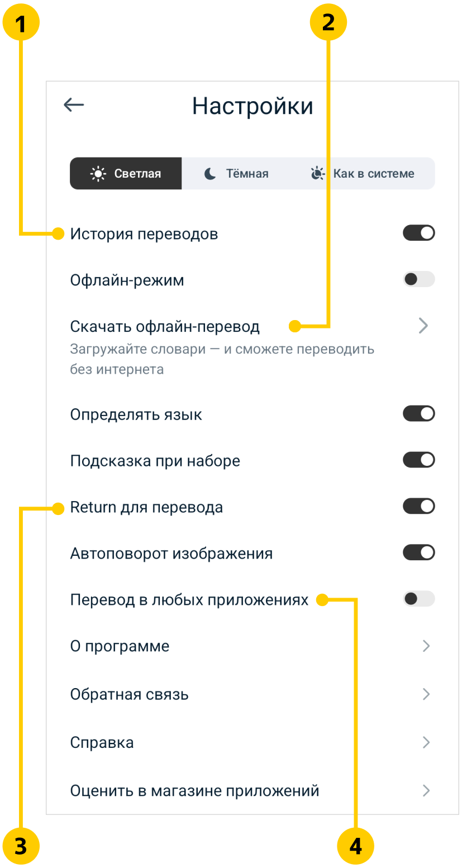The height and width of the screenshot is (868, 462).
Task: Toggle Return для перевода switch
Action: (x=418, y=507)
